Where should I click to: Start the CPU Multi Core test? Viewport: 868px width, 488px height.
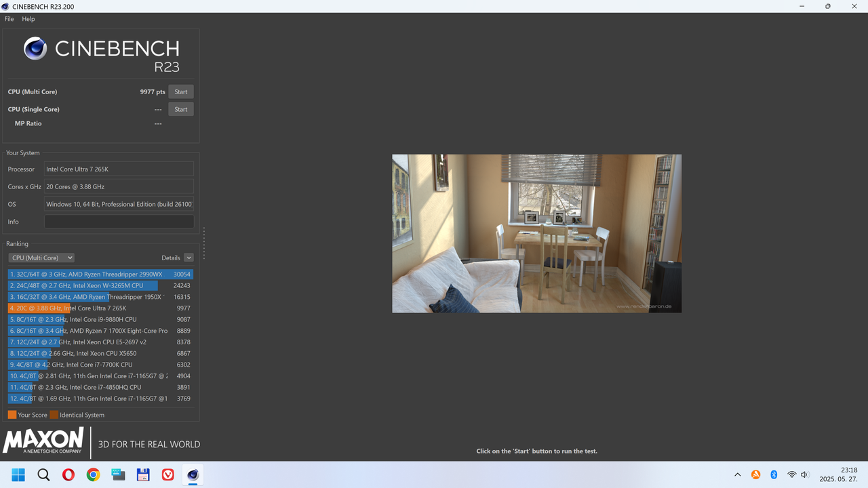point(181,91)
